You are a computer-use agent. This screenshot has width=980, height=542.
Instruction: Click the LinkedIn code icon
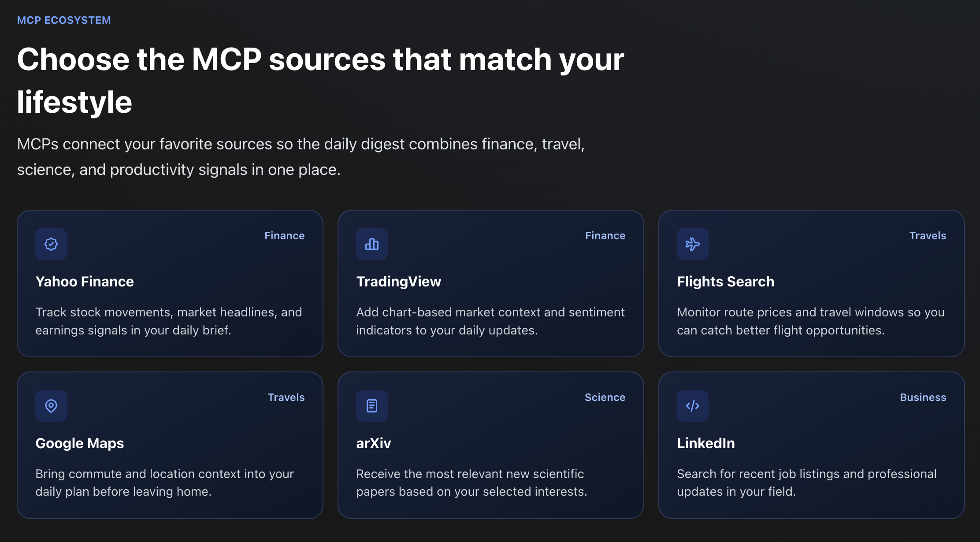click(x=692, y=405)
